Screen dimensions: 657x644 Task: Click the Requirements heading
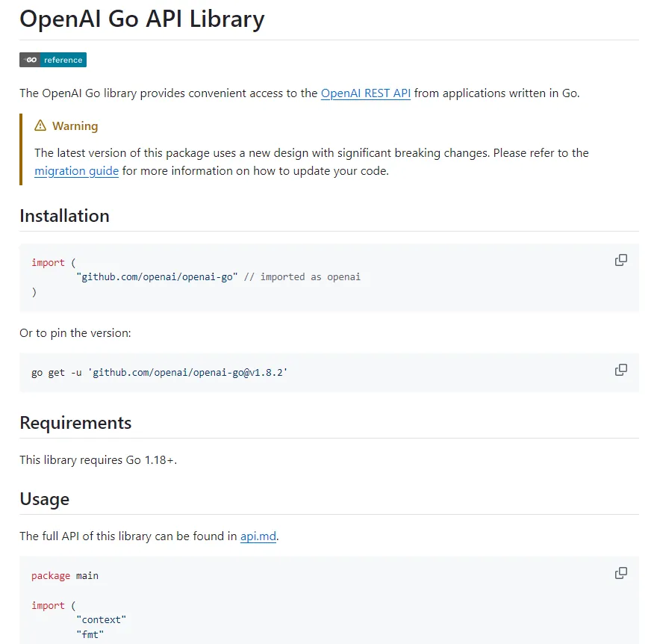click(75, 423)
